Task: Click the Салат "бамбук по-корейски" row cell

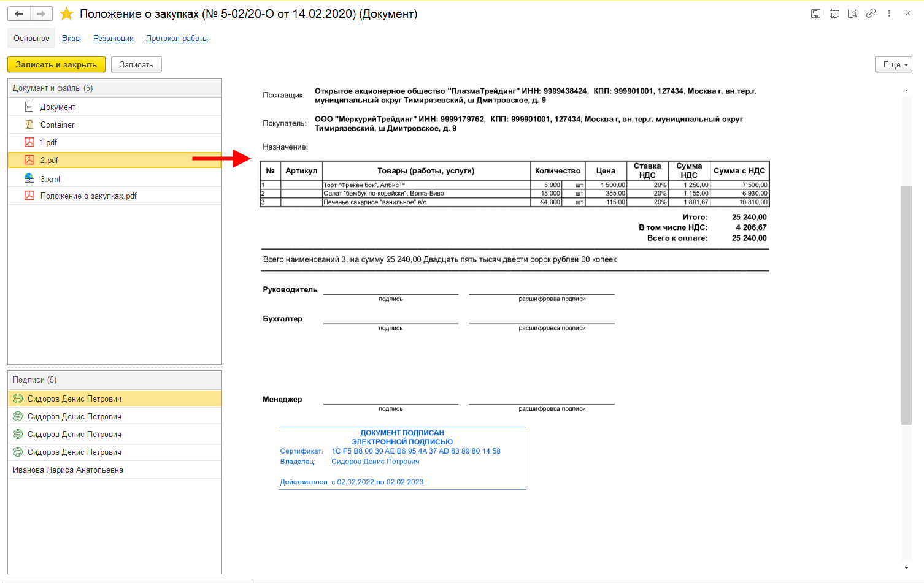Action: (x=426, y=193)
